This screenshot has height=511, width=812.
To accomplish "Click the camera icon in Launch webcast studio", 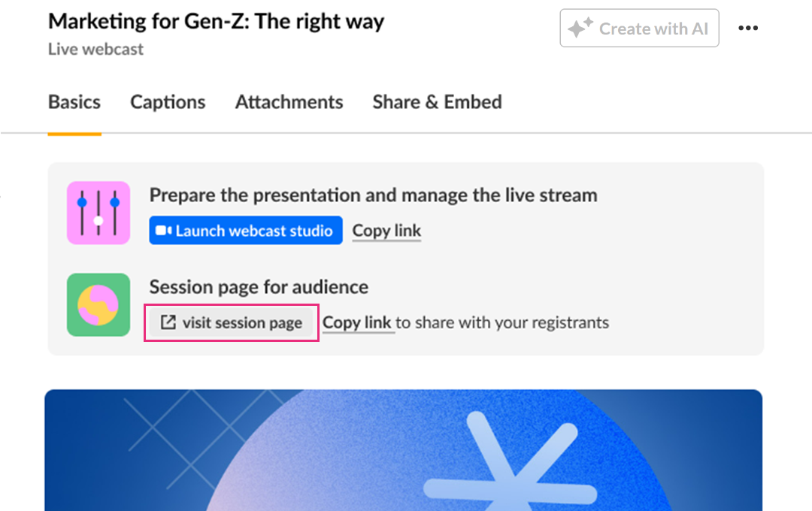I will (x=164, y=231).
